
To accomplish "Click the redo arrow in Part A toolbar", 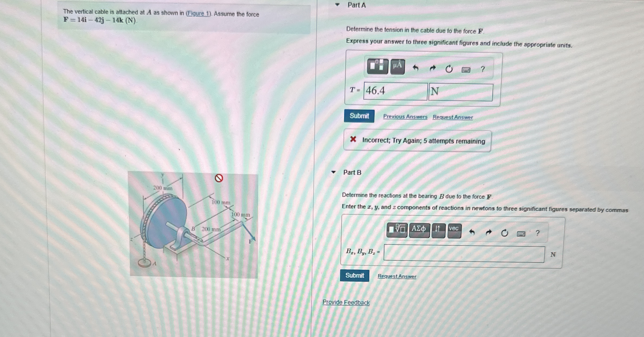I will click(x=432, y=69).
